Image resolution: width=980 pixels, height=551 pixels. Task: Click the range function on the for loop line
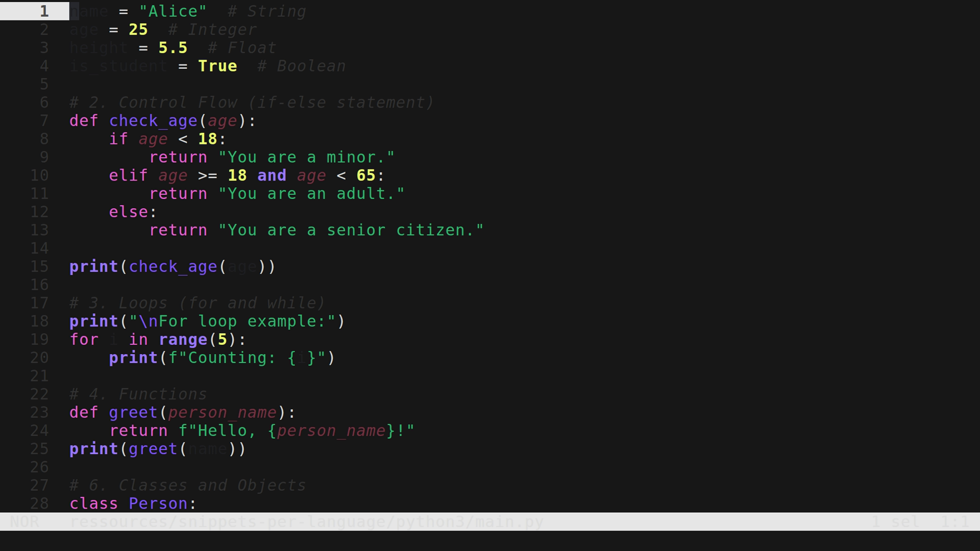point(184,339)
